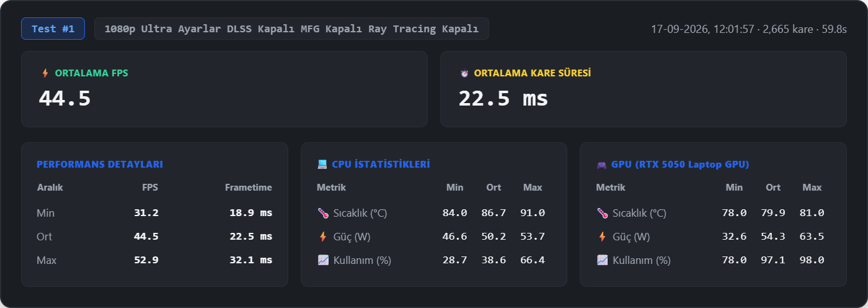
Task: Click the test timestamp 17-09-2026 text
Action: pos(680,29)
